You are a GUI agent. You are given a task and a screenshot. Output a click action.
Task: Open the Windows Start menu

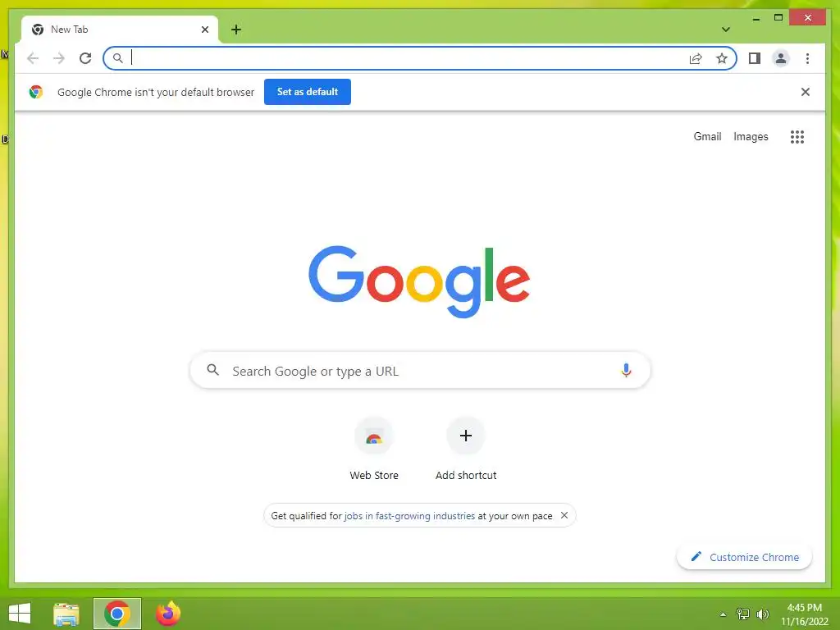click(20, 614)
